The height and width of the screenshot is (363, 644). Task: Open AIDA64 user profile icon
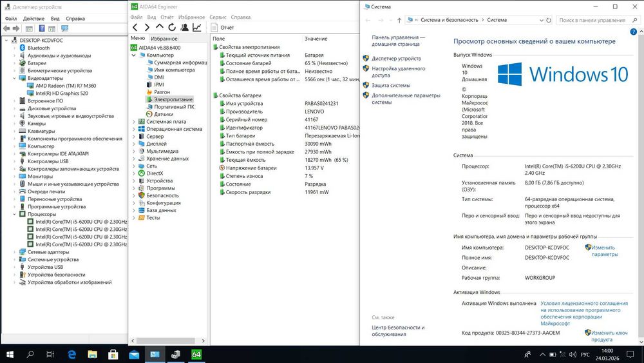coord(184,28)
